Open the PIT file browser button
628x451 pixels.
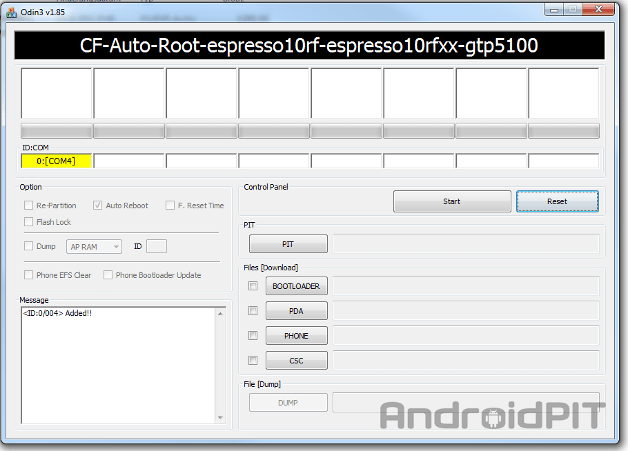click(x=288, y=244)
